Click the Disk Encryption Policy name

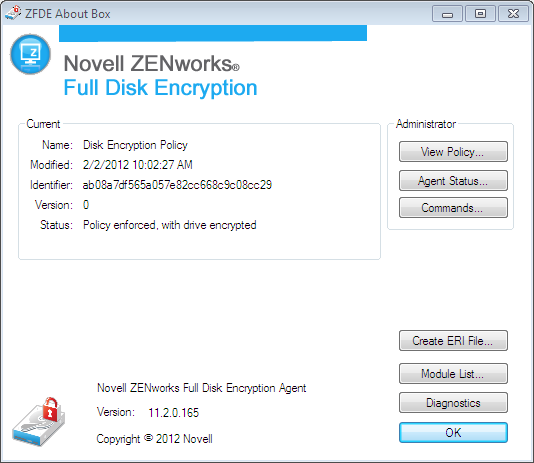(135, 145)
